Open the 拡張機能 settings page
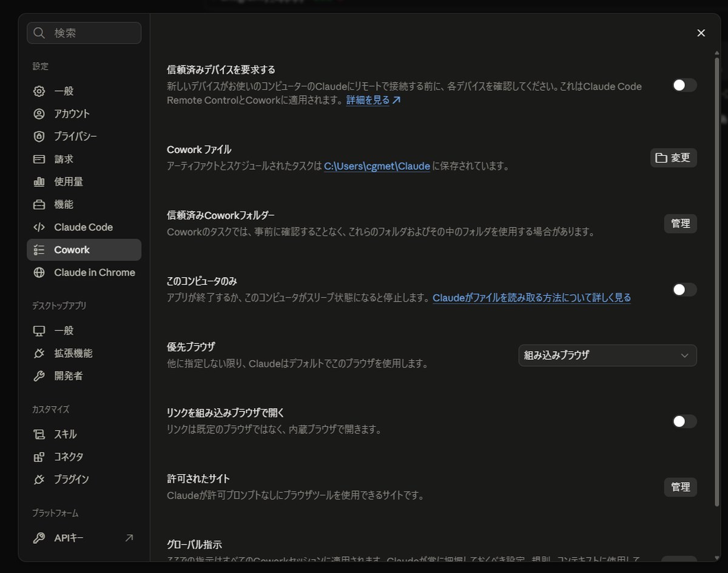 point(84,353)
